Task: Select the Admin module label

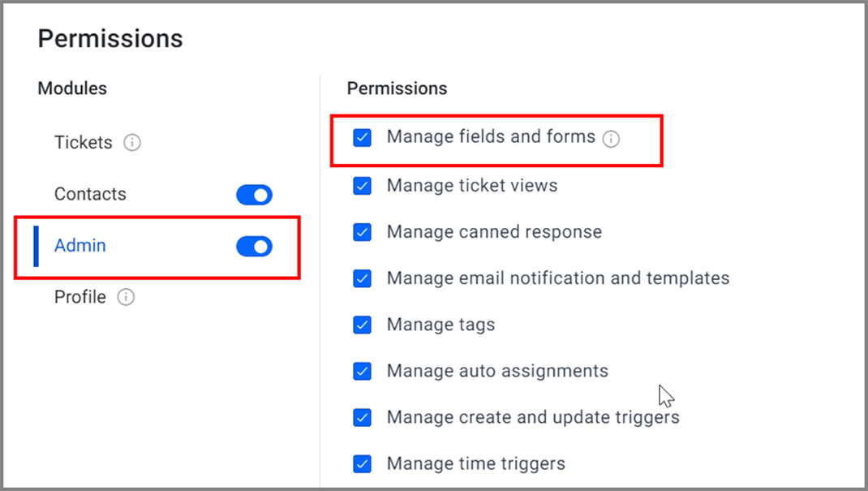Action: 80,246
